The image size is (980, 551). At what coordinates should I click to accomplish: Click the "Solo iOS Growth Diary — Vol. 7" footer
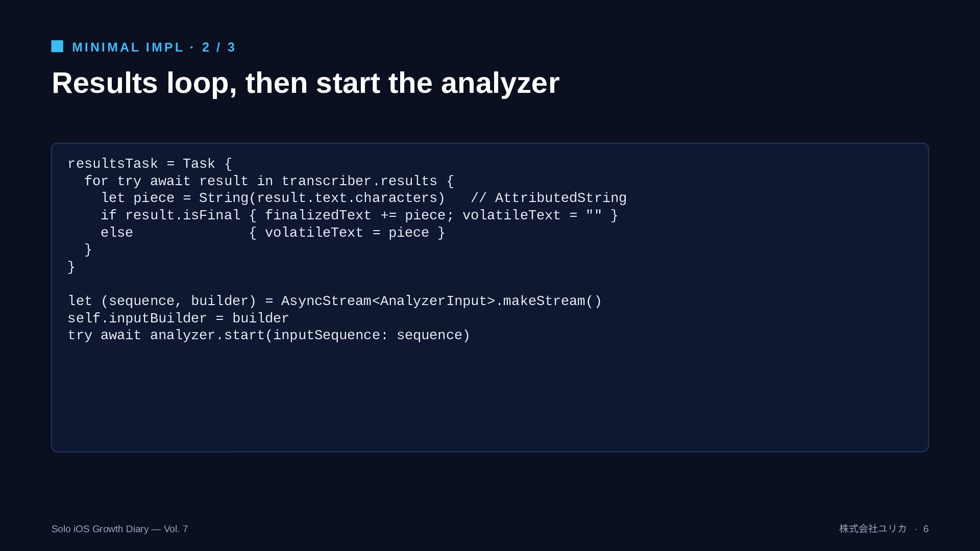pyautogui.click(x=119, y=529)
